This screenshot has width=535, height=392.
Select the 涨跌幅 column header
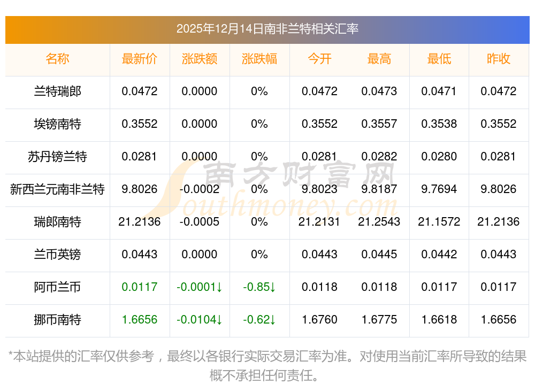[x=259, y=59]
